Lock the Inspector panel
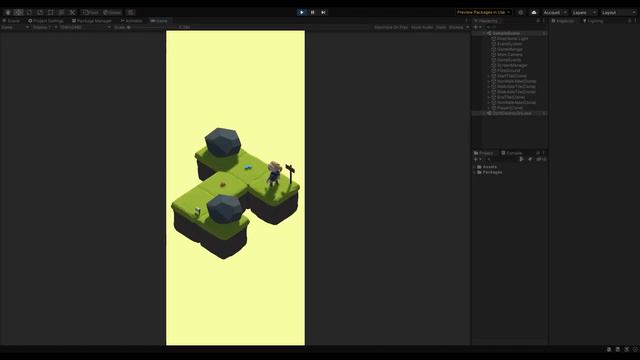The width and height of the screenshot is (640, 360). click(x=629, y=21)
